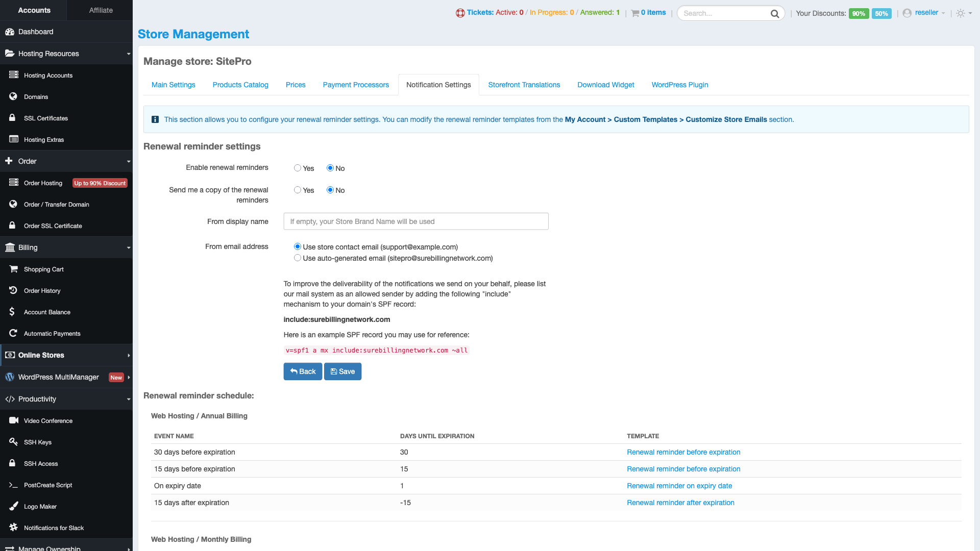The height and width of the screenshot is (551, 980).
Task: Switch to the Payment Processors tab
Action: pyautogui.click(x=355, y=85)
